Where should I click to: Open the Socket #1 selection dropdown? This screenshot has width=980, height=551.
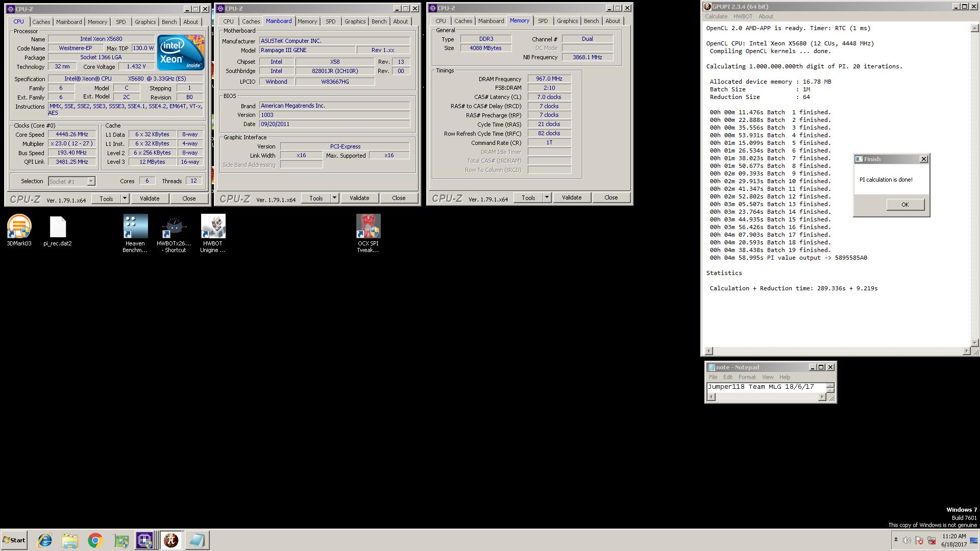[x=91, y=182]
